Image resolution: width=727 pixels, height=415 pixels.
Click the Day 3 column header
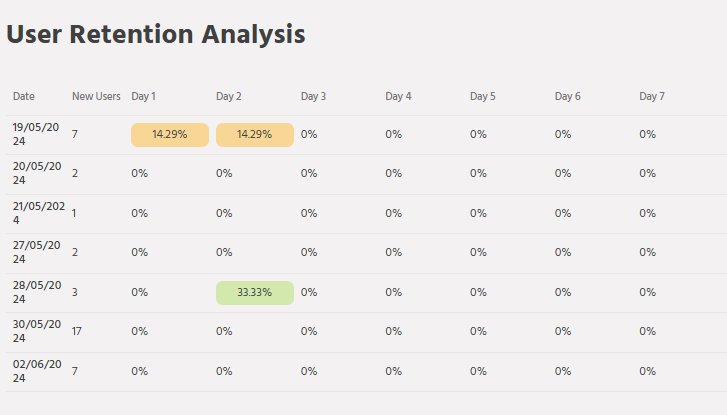[x=313, y=96]
